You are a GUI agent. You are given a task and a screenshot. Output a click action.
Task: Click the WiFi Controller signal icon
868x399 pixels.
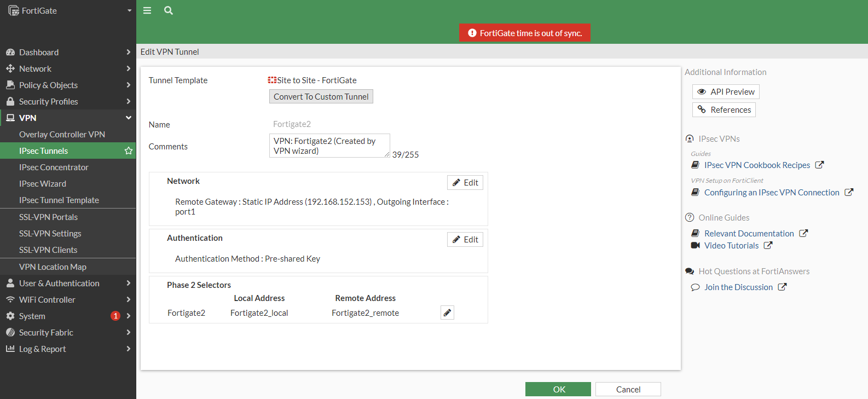(10, 299)
